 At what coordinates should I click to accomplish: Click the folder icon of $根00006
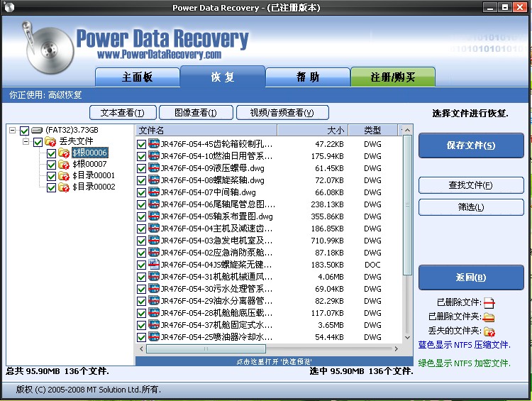[64, 153]
